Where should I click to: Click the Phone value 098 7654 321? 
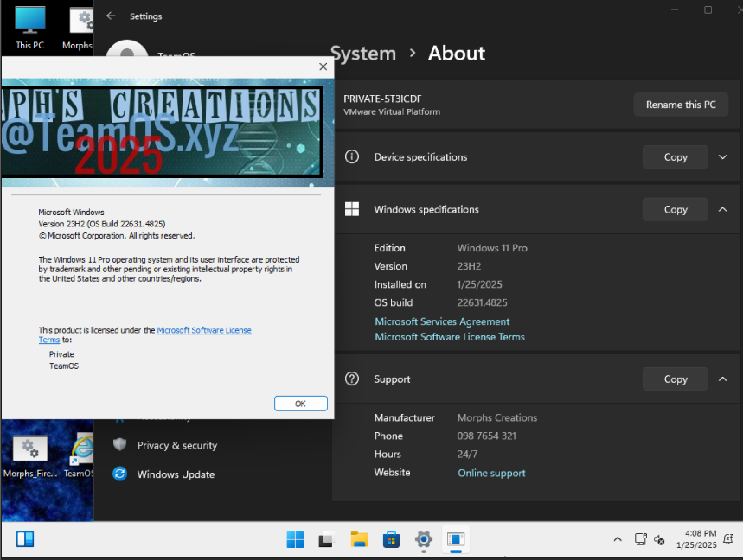pyautogui.click(x=486, y=436)
